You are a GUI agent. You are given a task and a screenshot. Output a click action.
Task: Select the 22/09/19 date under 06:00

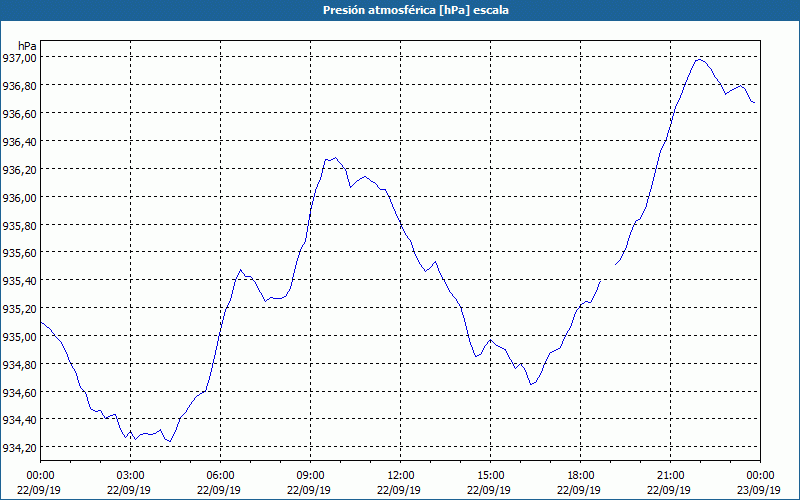pyautogui.click(x=219, y=490)
